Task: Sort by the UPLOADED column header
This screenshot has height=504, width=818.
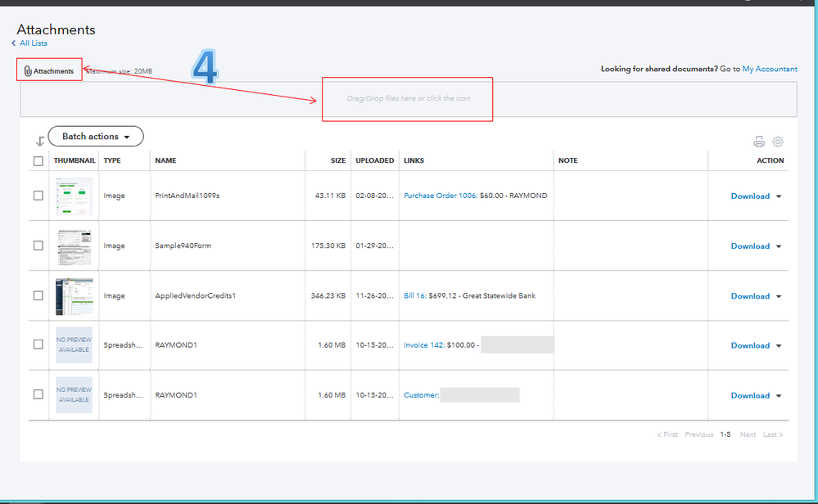Action: pos(374,160)
